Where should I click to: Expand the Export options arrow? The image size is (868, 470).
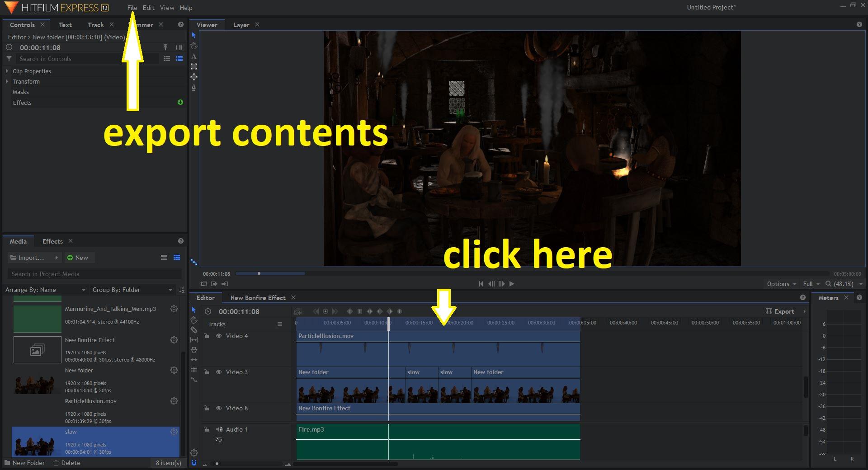[804, 311]
